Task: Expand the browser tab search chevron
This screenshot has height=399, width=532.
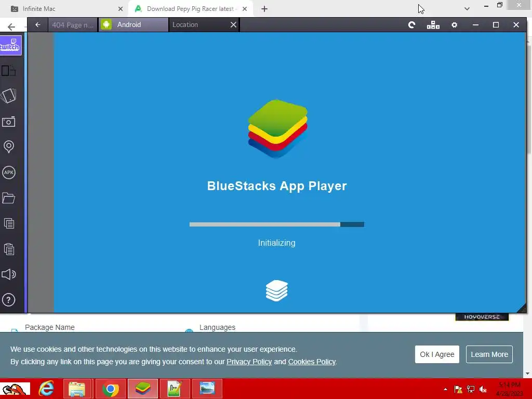Action: [467, 9]
